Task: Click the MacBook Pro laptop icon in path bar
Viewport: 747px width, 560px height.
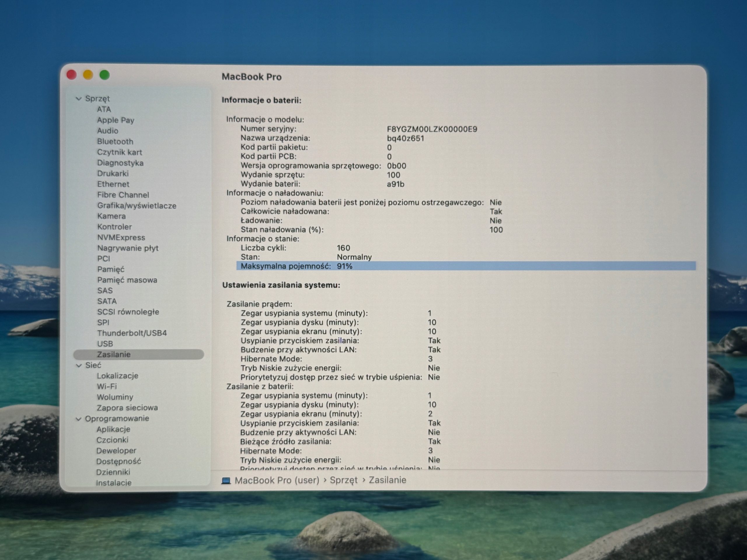Action: (x=226, y=480)
